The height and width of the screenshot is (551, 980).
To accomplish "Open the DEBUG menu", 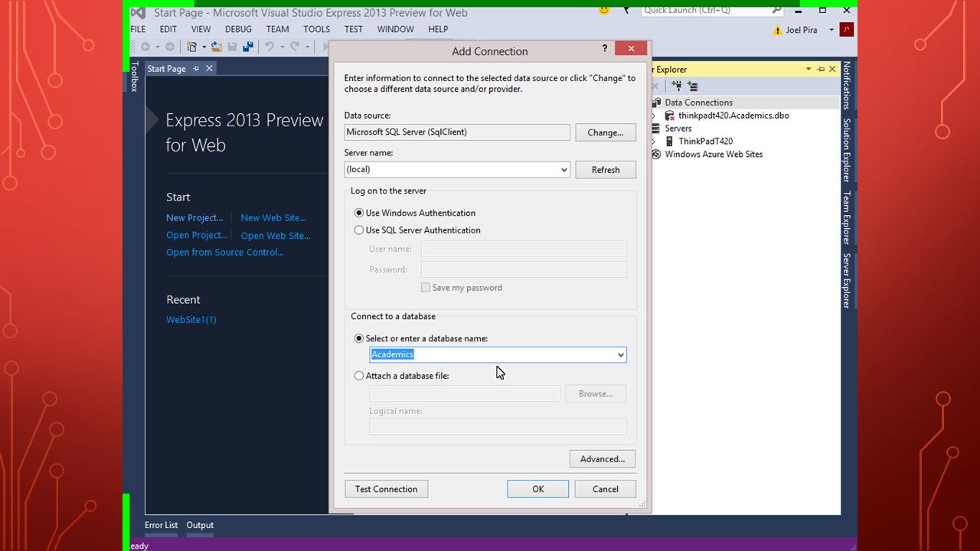I will click(x=238, y=29).
